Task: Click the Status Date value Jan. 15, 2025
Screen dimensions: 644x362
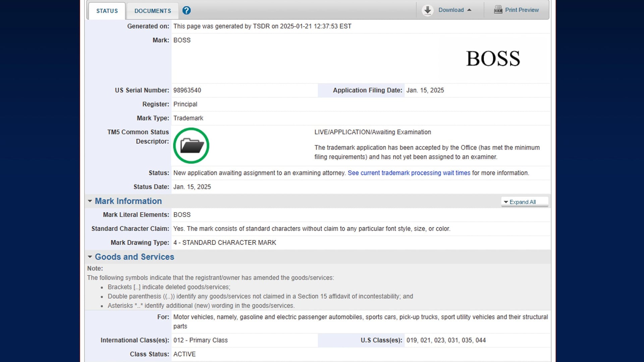Action: tap(192, 187)
